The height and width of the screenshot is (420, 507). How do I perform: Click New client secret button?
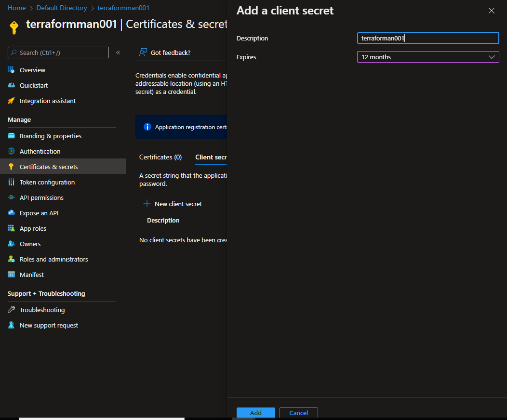pyautogui.click(x=173, y=204)
